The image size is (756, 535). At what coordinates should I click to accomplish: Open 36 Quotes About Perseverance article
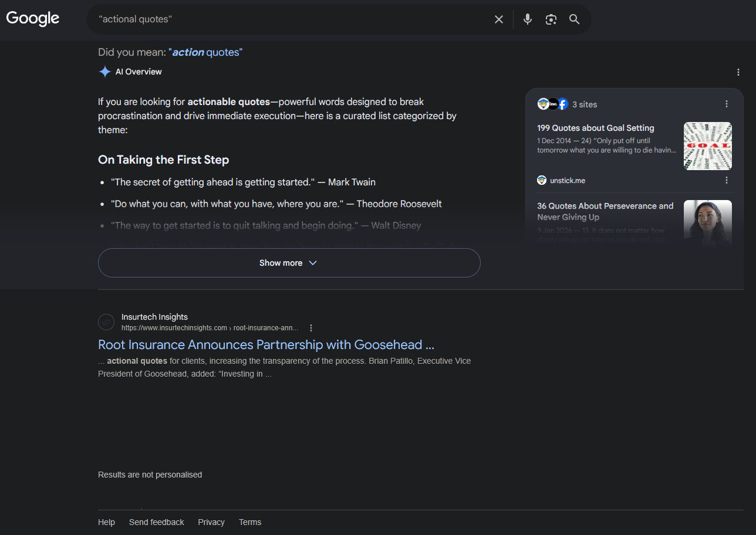[x=605, y=211]
